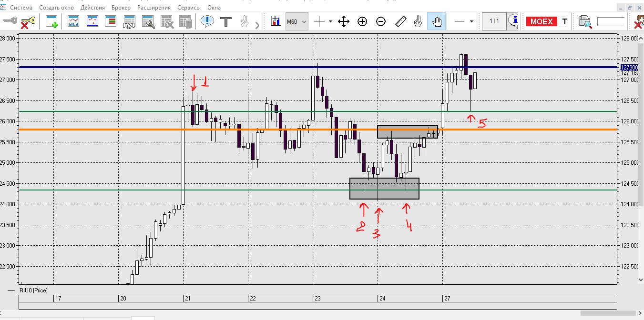
Task: Click the grey key connect icon
Action: pos(10,21)
